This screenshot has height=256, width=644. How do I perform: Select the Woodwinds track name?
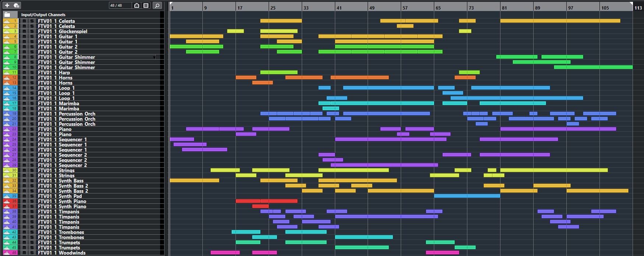72,253
